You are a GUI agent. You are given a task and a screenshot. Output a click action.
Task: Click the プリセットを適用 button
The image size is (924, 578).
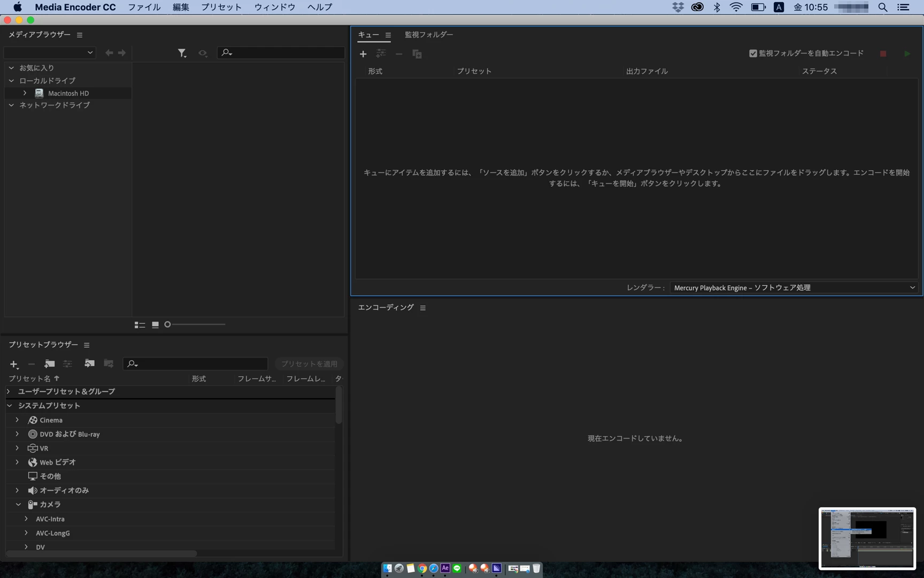tap(309, 364)
